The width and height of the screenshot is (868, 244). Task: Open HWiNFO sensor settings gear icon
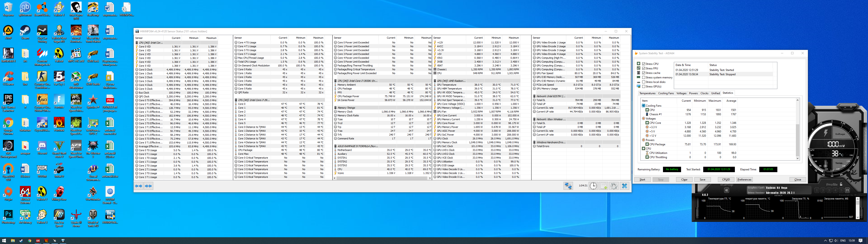[614, 186]
